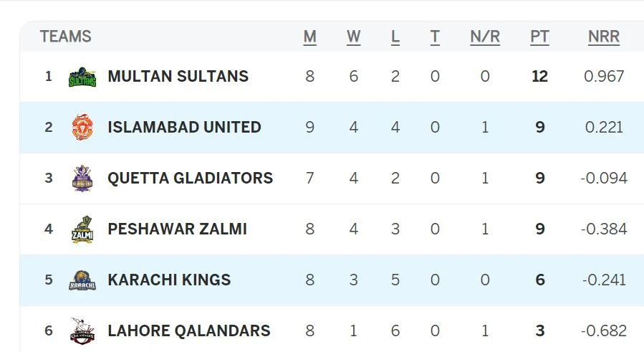Viewport: 644px width, 352px height.
Task: Click the Karachi Kings team logo
Action: (x=82, y=280)
